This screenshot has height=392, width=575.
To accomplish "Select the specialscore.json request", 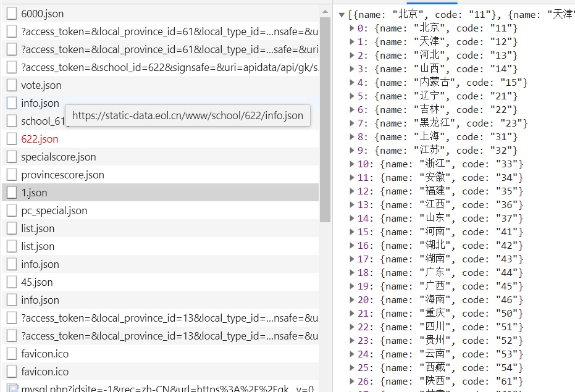I will click(160, 157).
